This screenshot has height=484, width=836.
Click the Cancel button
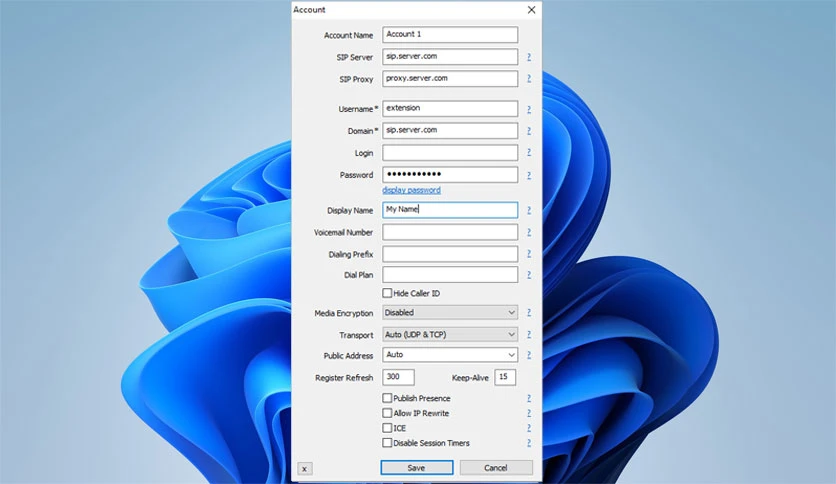pos(496,467)
